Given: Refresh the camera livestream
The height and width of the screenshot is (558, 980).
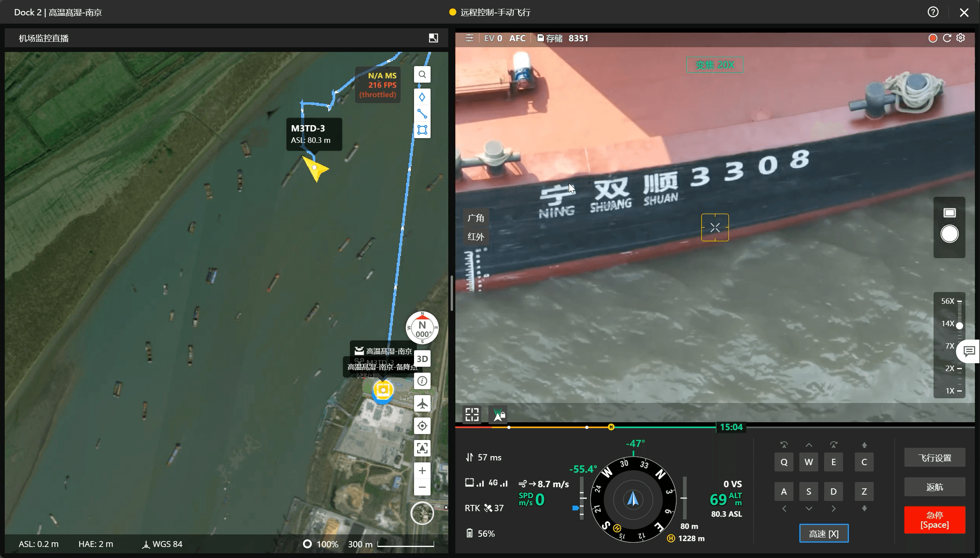Looking at the screenshot, I should (947, 38).
